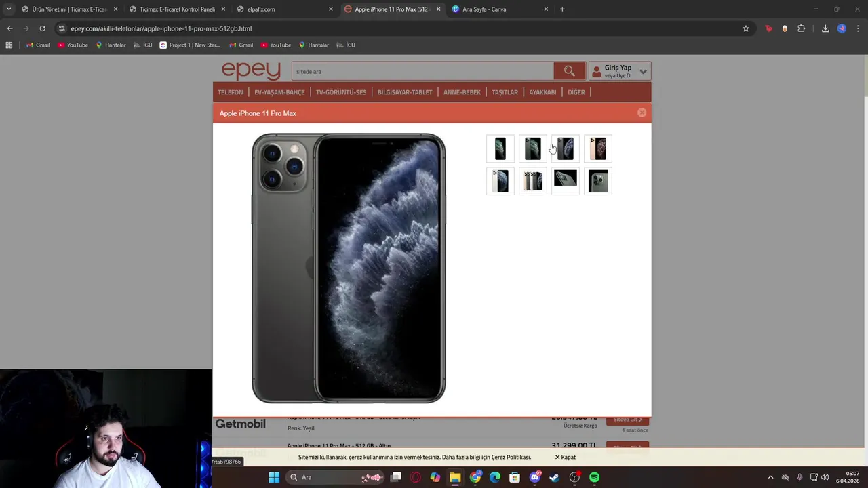This screenshot has width=868, height=488.
Task: Open the red Tp extension icon
Action: tap(768, 28)
